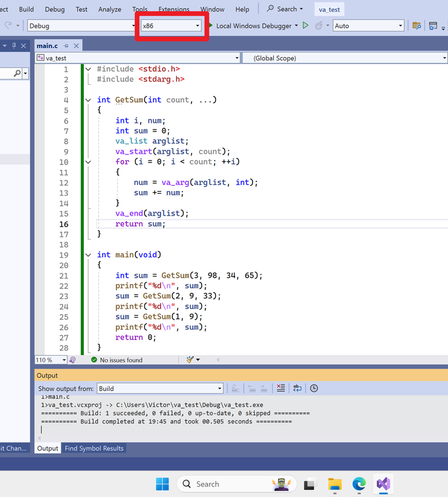
Task: Close the main.c tab
Action: (x=77, y=46)
